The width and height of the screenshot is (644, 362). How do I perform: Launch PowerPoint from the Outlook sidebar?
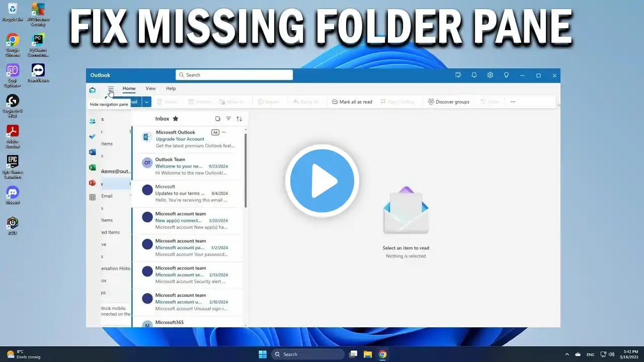(x=92, y=183)
